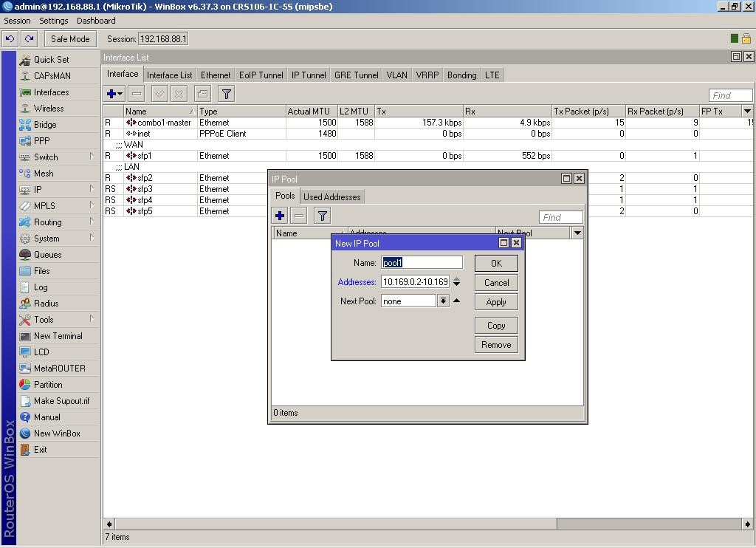Disable selected interface with X button
Screen dimensions: 756x548
click(x=179, y=94)
